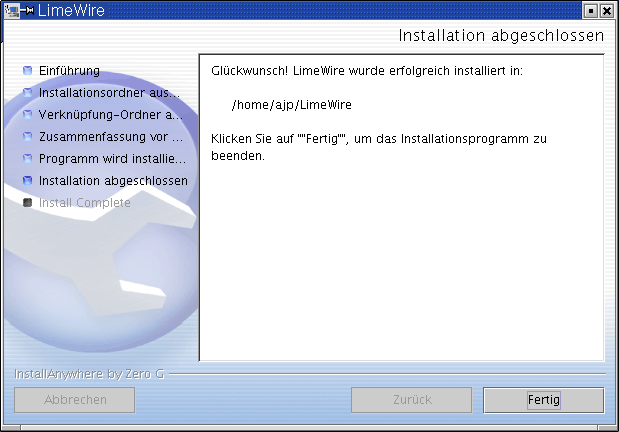
Task: Click the Glückwunsch success message text
Action: click(367, 72)
